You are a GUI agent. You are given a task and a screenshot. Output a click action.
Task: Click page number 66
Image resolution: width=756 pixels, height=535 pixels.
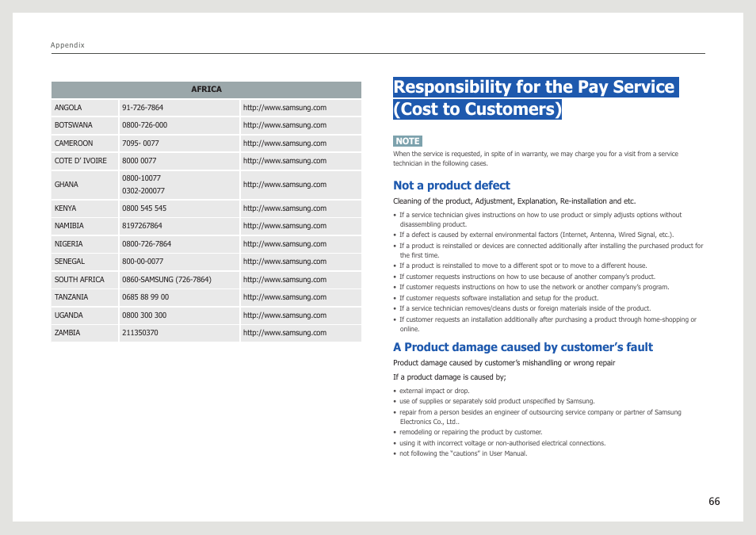[x=714, y=502]
